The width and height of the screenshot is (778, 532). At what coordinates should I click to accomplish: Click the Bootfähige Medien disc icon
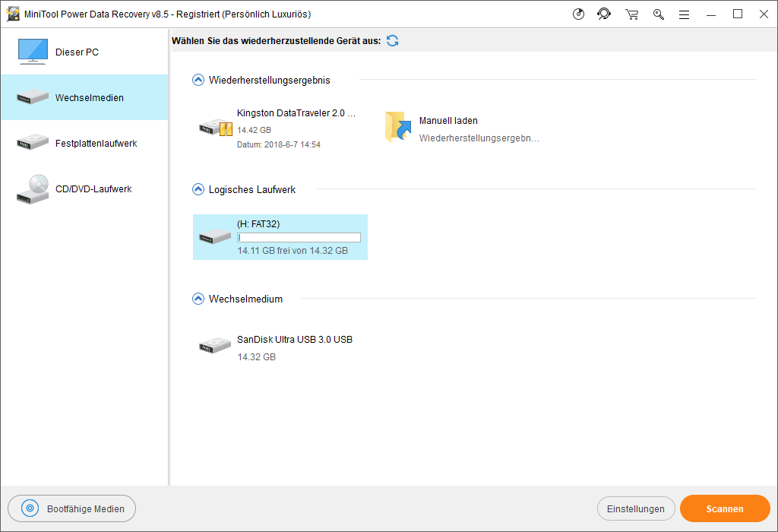coord(30,508)
